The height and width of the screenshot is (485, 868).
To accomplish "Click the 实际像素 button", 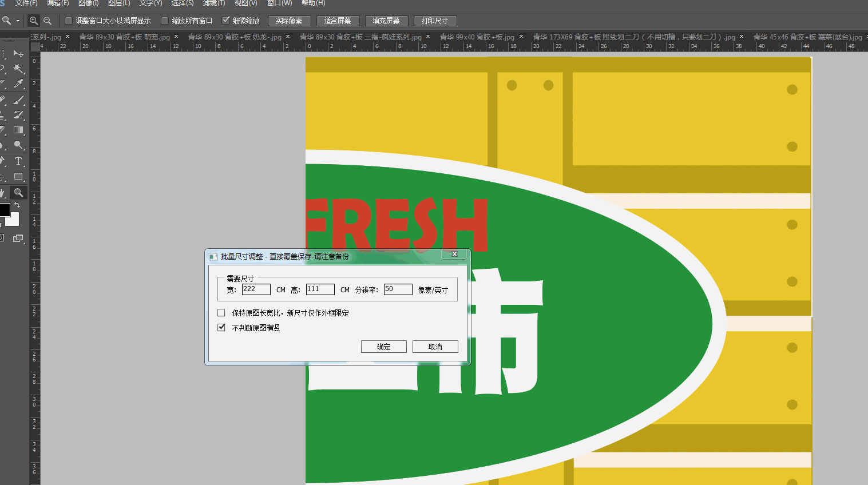I will pos(289,21).
